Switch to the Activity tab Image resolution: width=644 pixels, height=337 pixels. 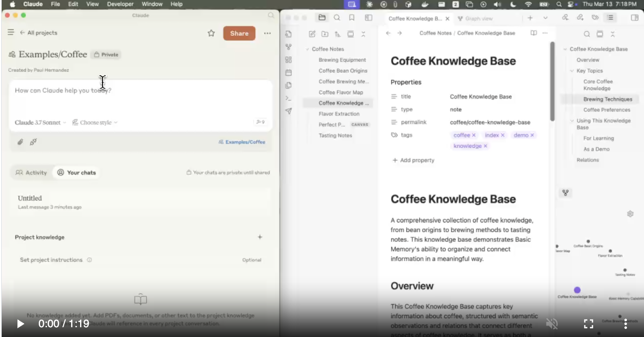pos(32,173)
